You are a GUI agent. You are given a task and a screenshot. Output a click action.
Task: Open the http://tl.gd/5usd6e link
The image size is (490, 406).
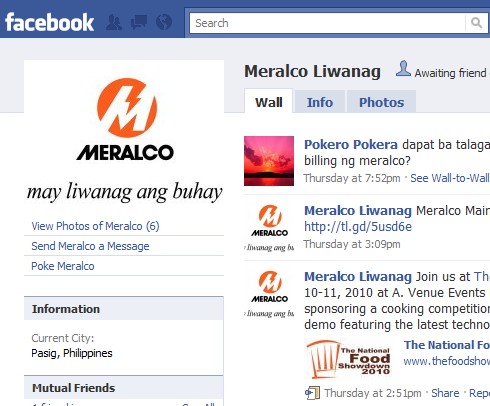[358, 227]
